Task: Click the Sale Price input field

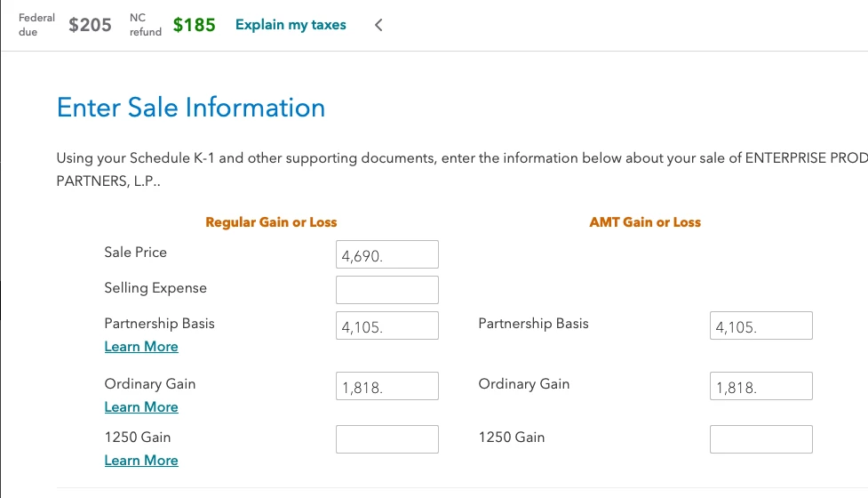Action: pos(387,254)
